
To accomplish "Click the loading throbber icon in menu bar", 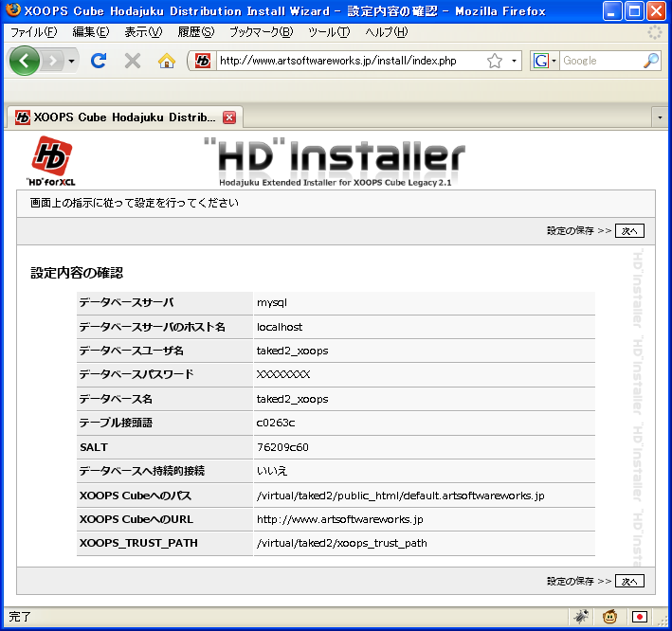I will point(654,32).
